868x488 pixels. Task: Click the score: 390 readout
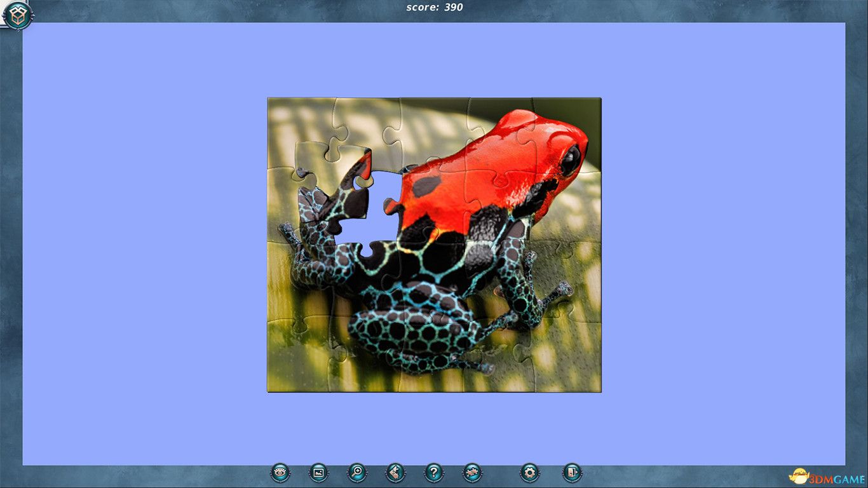(435, 7)
